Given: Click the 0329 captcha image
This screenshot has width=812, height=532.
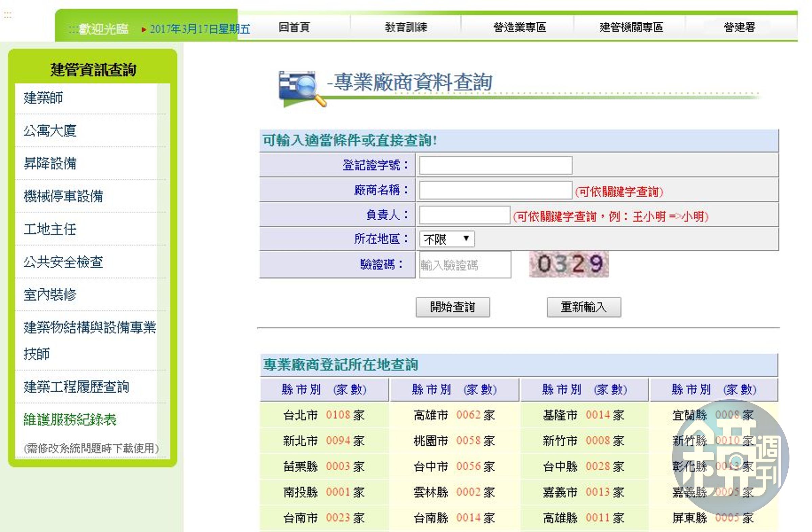Looking at the screenshot, I should pos(569,264).
